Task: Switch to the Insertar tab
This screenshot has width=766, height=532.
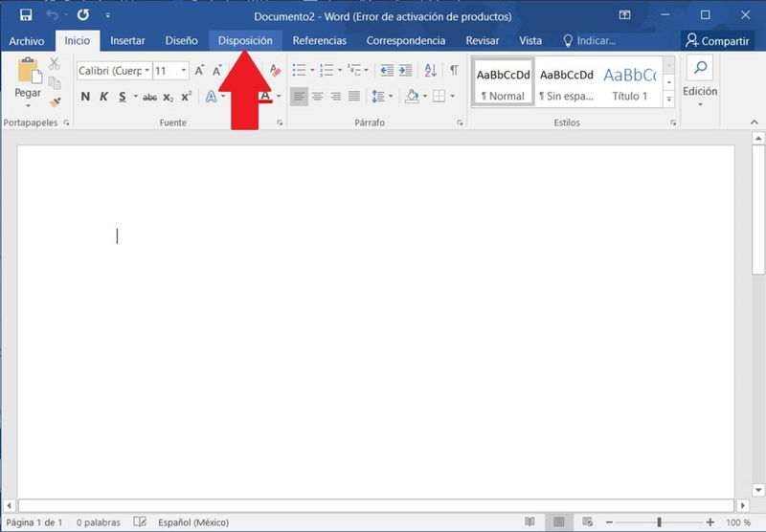Action: pyautogui.click(x=127, y=41)
